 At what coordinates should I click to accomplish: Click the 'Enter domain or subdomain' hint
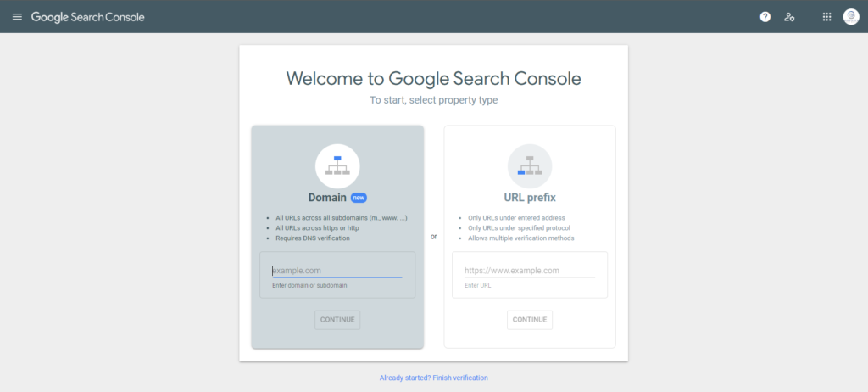pyautogui.click(x=309, y=286)
